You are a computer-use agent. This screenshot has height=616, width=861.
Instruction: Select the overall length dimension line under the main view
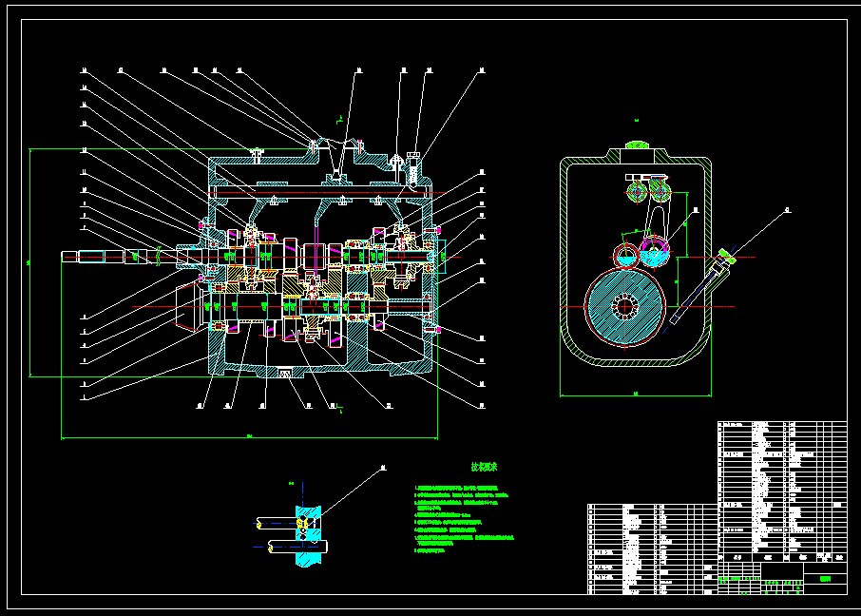tap(249, 438)
